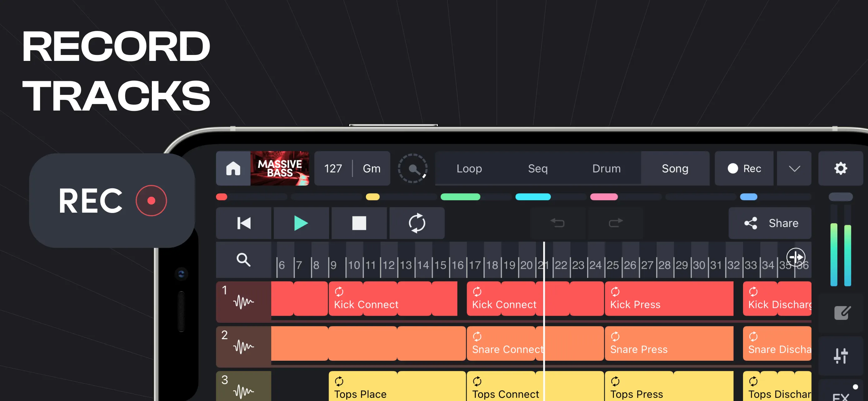Enable the Rec recording toggle
Image resolution: width=868 pixels, height=401 pixels.
(744, 168)
